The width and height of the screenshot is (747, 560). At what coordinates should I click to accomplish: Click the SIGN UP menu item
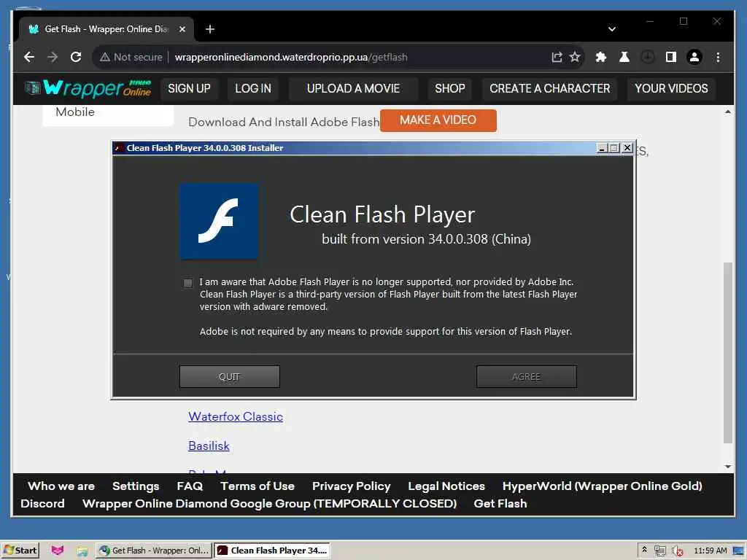pyautogui.click(x=189, y=88)
